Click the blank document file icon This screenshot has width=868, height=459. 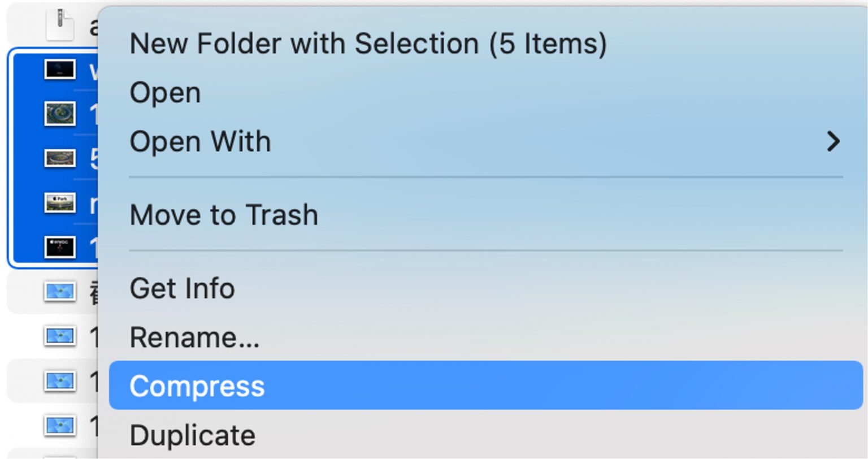tap(60, 25)
